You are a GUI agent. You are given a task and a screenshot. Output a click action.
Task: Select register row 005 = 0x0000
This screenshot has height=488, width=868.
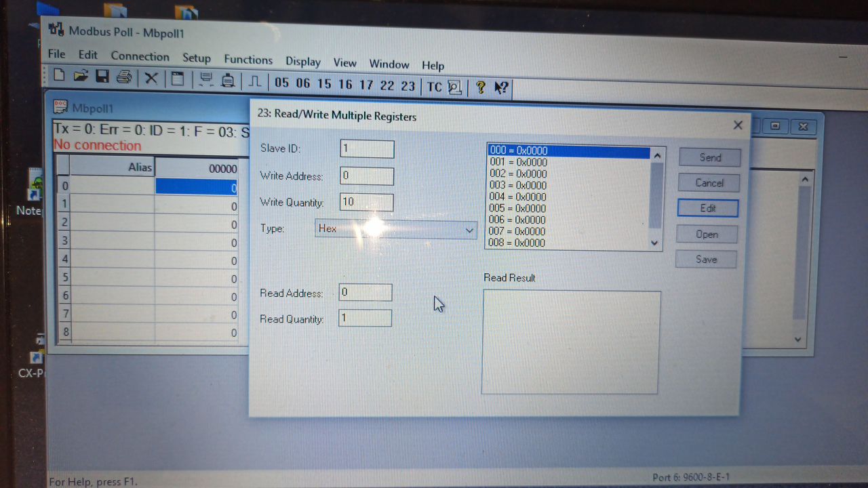coord(568,208)
